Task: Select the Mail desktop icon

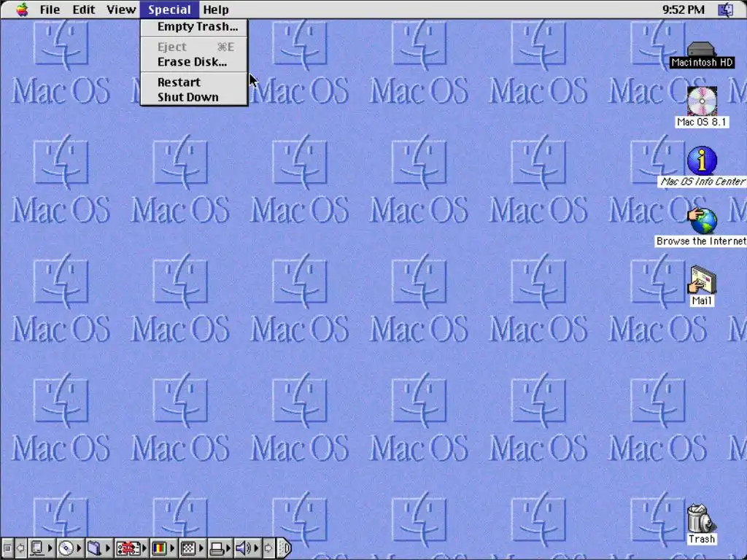Action: [702, 286]
